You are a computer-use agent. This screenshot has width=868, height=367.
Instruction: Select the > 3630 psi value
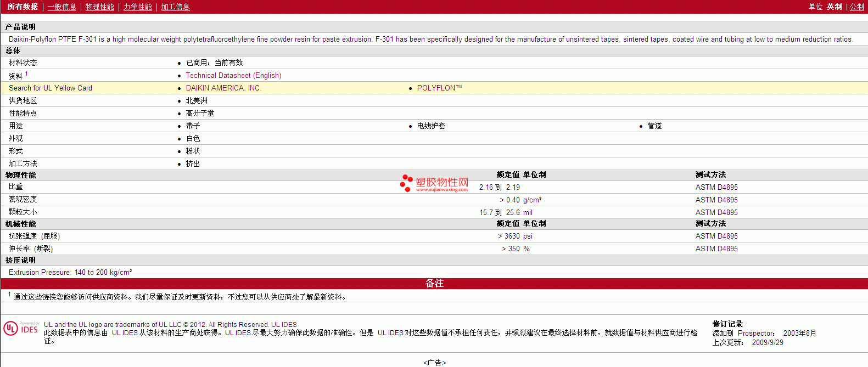(x=515, y=236)
